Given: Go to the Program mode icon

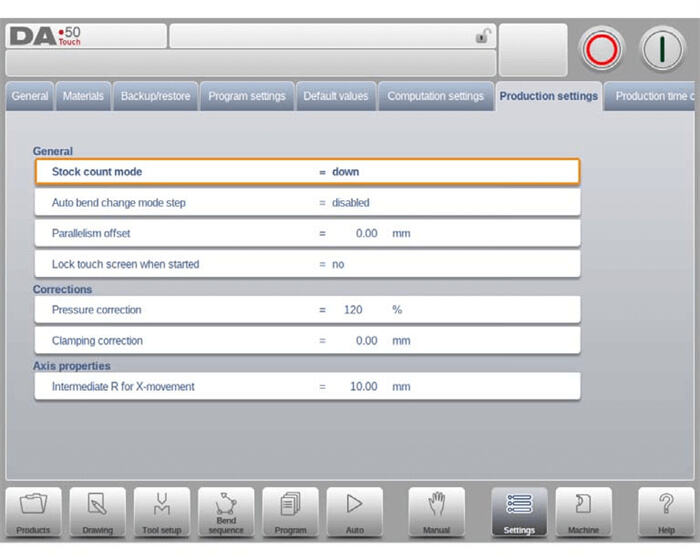Looking at the screenshot, I should coord(290,512).
